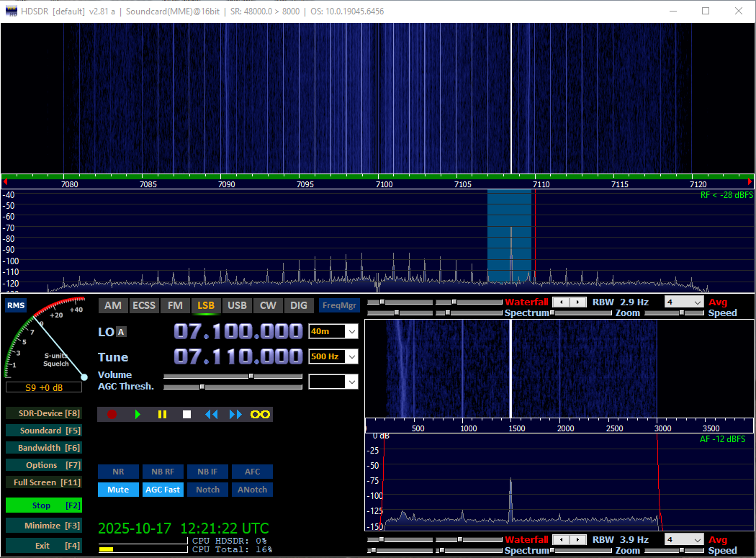Click the blue rewind arrows
Image resolution: width=756 pixels, height=558 pixels.
coord(211,414)
